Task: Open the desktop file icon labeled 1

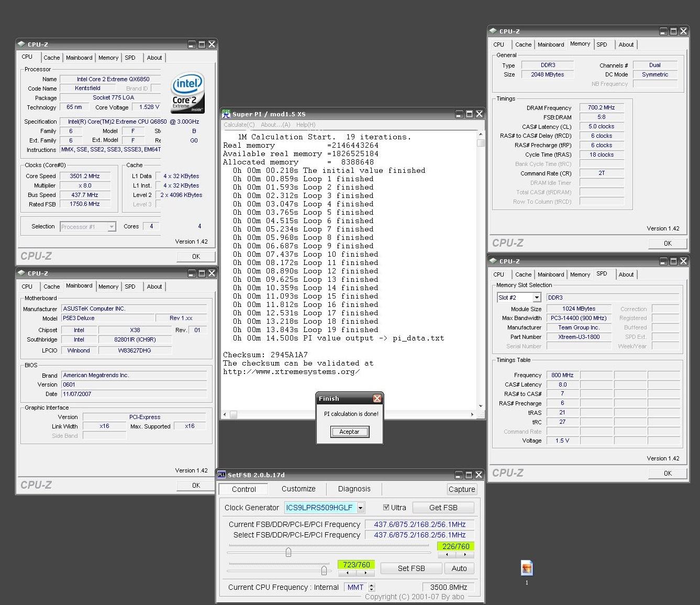Action: [x=527, y=568]
